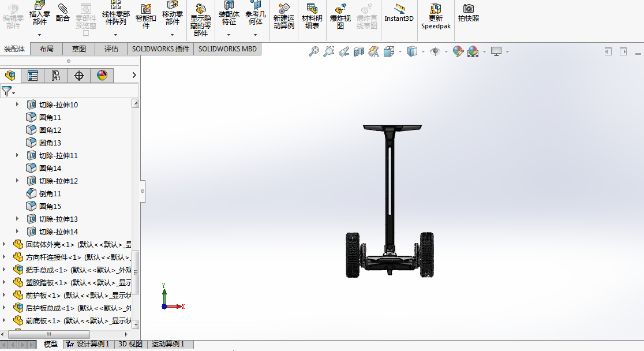Open Linear Component Pattern (线性零部件阵列)
This screenshot has height=351, width=644.
(x=116, y=13)
